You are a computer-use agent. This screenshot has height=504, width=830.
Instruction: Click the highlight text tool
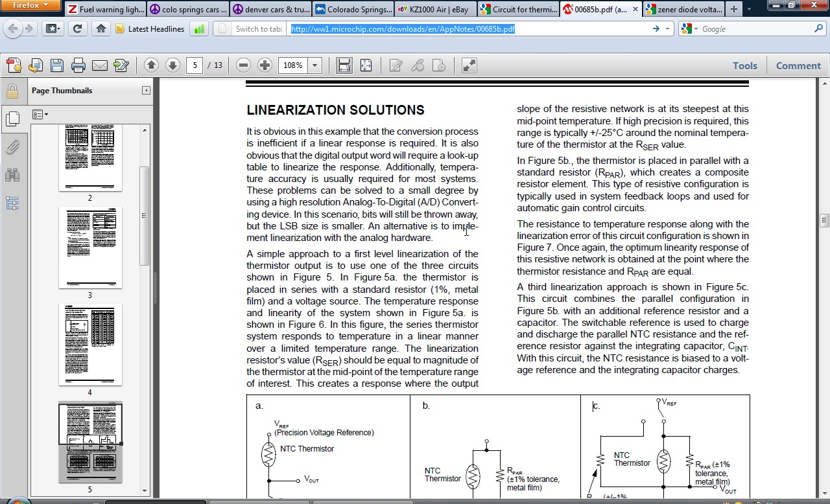[x=418, y=65]
